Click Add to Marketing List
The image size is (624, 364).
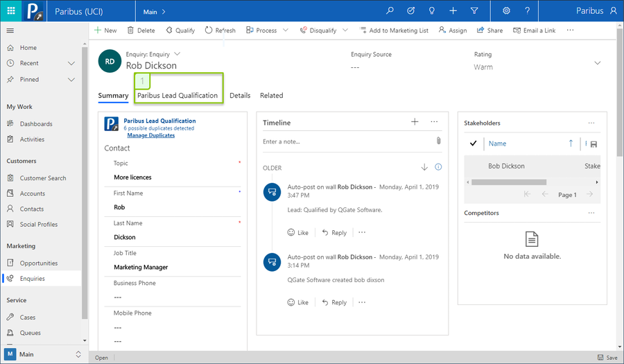point(394,31)
